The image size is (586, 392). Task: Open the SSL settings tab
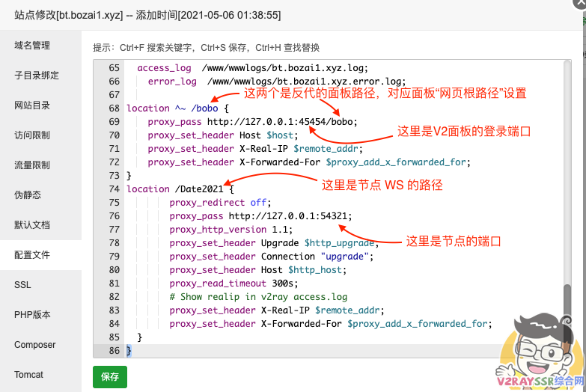point(22,285)
